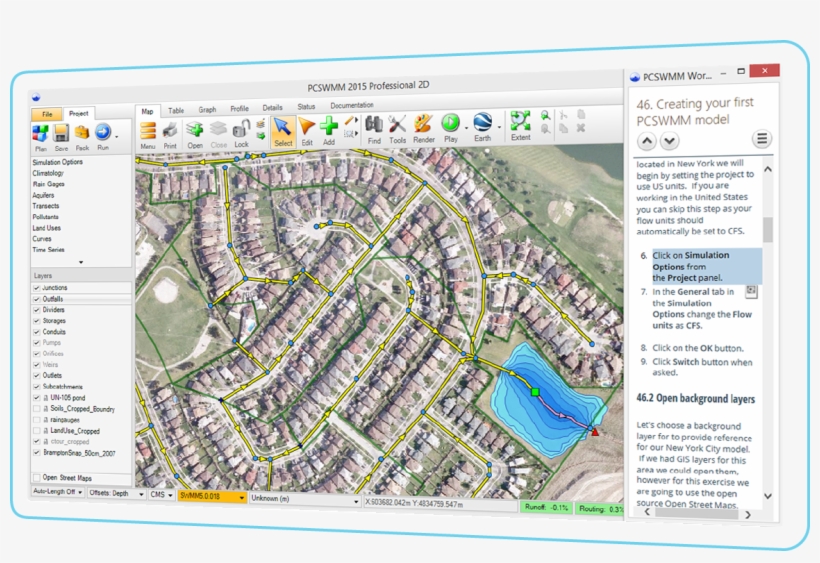Enable the Open Street Maps checkbox

(37, 477)
